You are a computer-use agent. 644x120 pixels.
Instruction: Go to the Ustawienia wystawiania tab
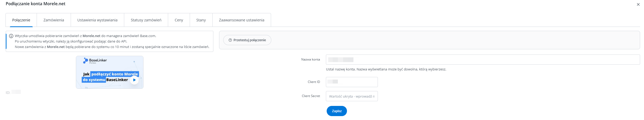pos(97,20)
